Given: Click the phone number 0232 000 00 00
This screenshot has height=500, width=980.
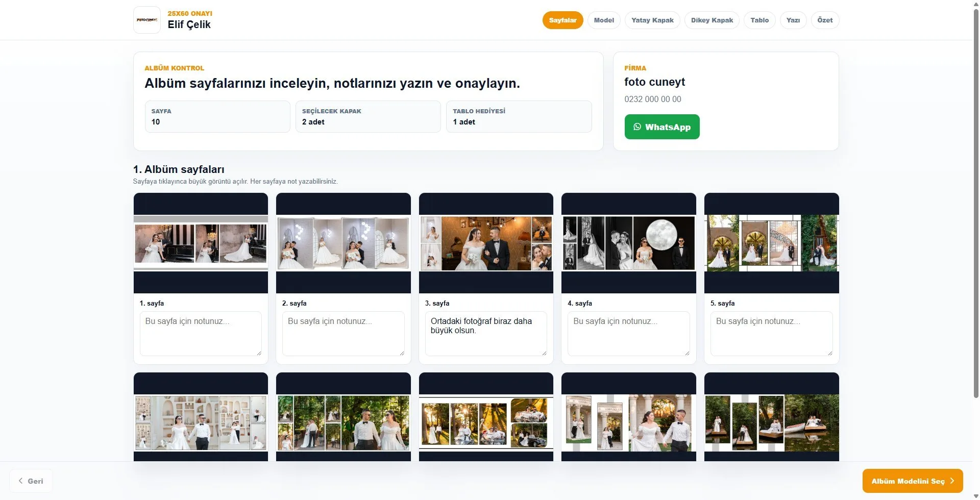Looking at the screenshot, I should [x=652, y=99].
